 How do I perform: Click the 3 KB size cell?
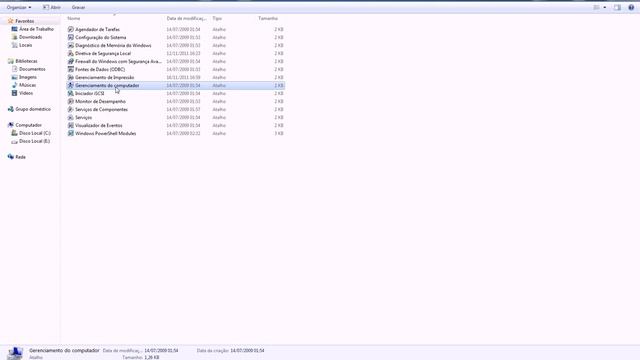tap(279, 133)
